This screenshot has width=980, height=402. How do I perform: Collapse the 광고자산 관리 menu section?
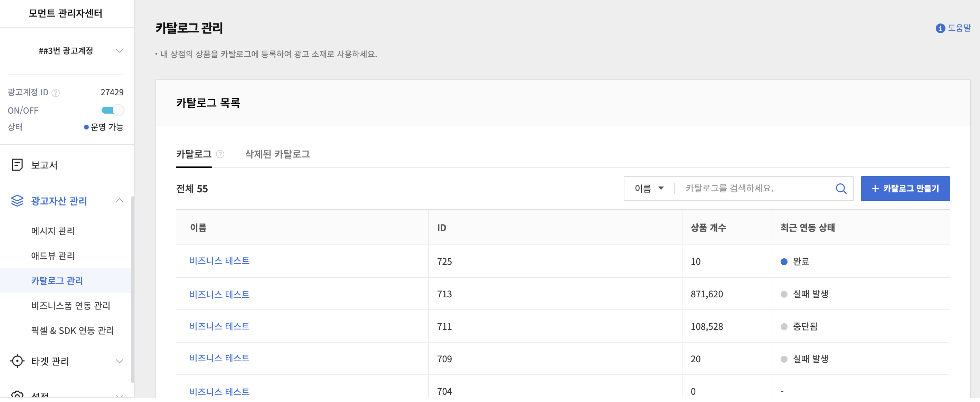tap(119, 200)
